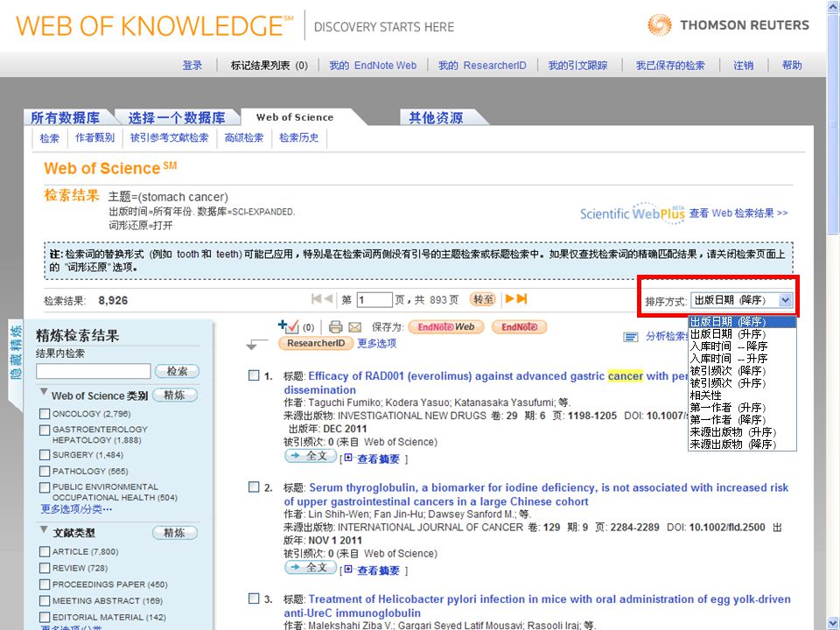Save to EndNote Web button
The image size is (840, 630).
click(x=445, y=326)
